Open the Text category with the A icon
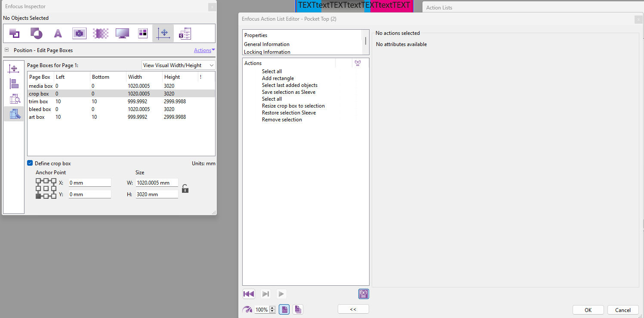 [58, 33]
